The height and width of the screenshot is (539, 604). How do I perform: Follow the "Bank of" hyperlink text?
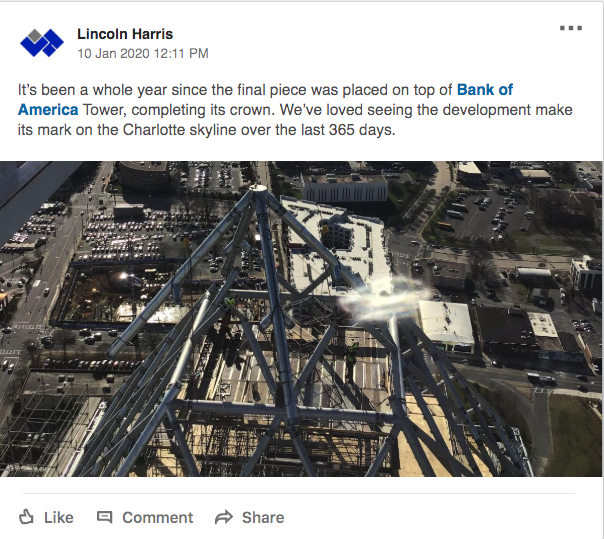(x=485, y=90)
